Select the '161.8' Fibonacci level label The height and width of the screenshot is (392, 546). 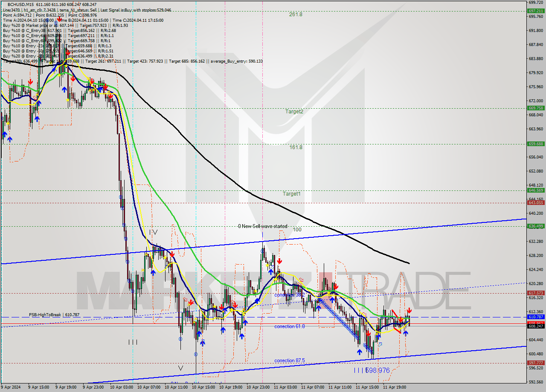[x=295, y=147]
